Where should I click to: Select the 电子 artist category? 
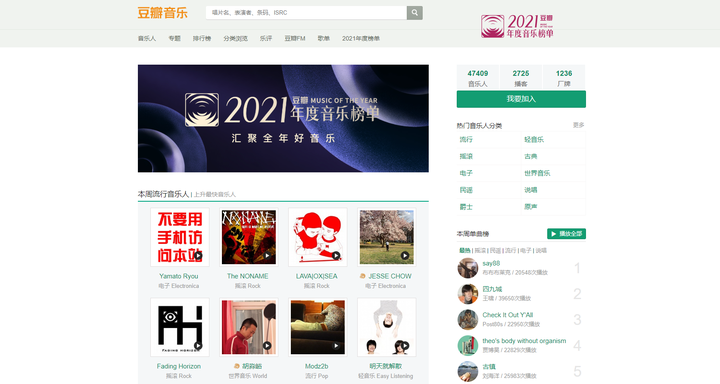tap(466, 173)
